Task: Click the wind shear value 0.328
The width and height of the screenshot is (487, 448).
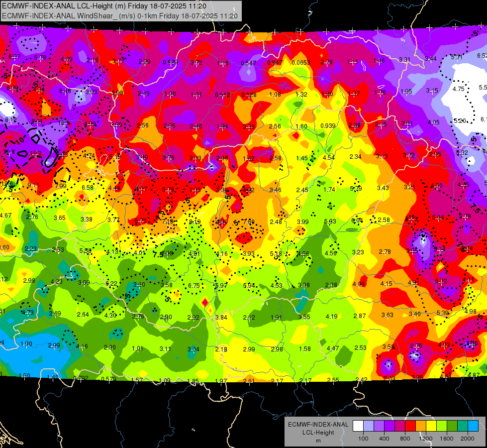Action: [249, 95]
